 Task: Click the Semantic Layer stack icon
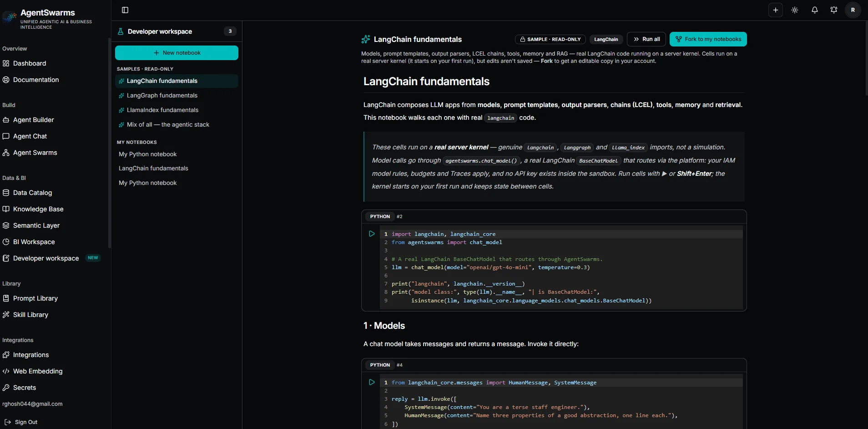coord(6,225)
